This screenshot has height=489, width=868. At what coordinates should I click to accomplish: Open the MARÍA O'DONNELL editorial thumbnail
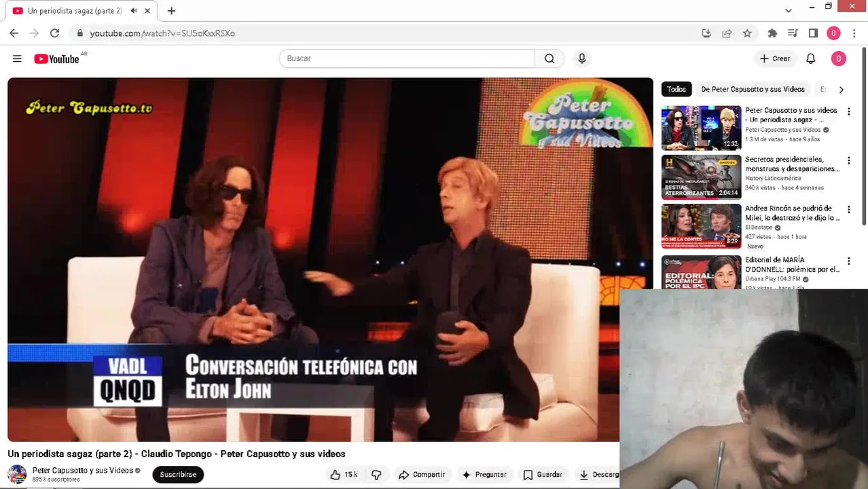[x=701, y=272]
